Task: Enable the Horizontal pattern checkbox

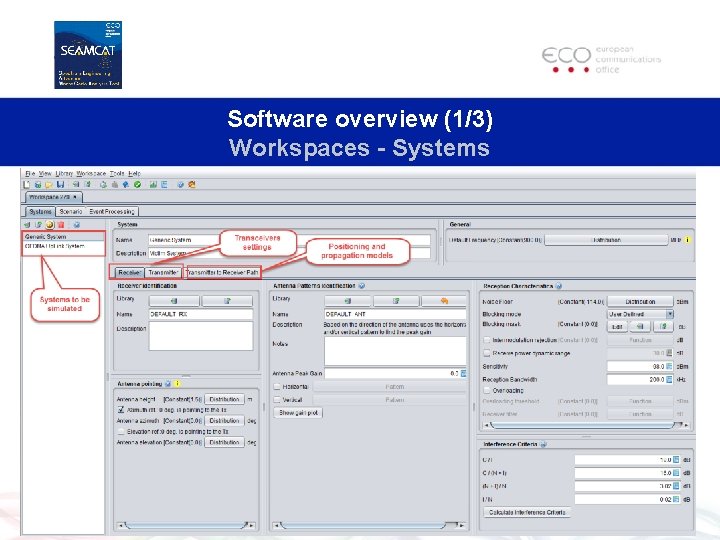Action: (277, 387)
